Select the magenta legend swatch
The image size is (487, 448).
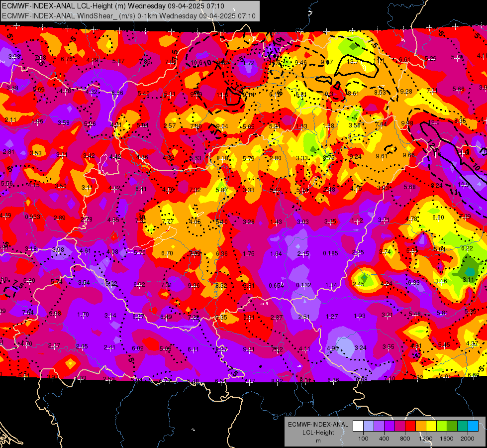400,426
